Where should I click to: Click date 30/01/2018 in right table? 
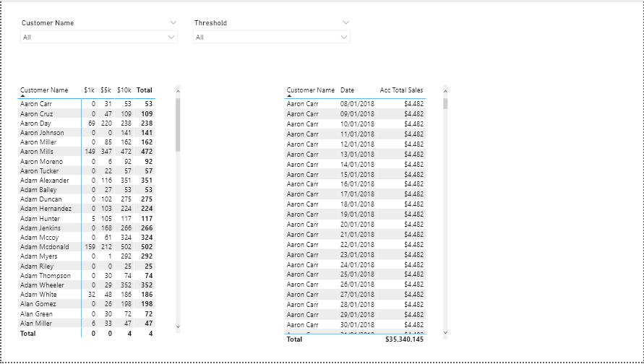[x=357, y=325]
